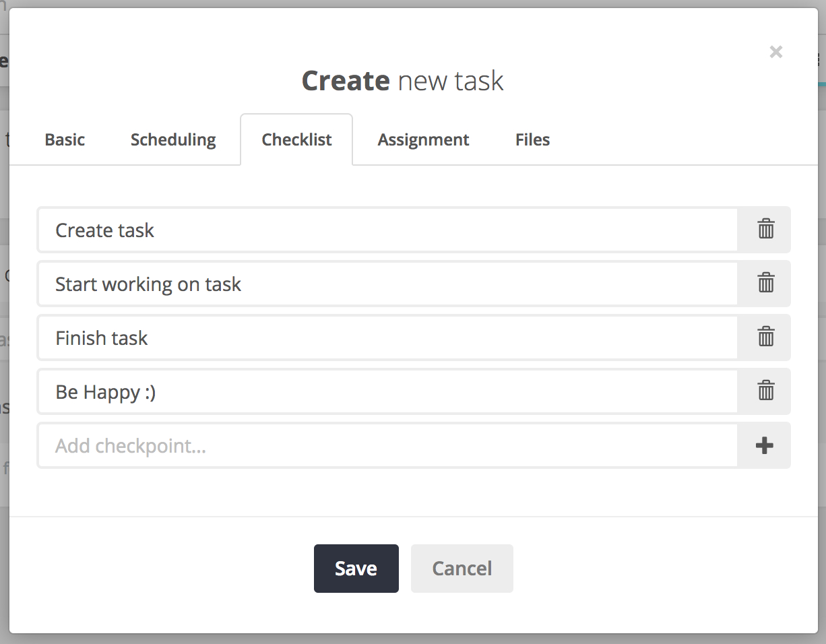The image size is (826, 644).
Task: Focus the "Add checkpoint..." input field
Action: pyautogui.click(x=387, y=445)
